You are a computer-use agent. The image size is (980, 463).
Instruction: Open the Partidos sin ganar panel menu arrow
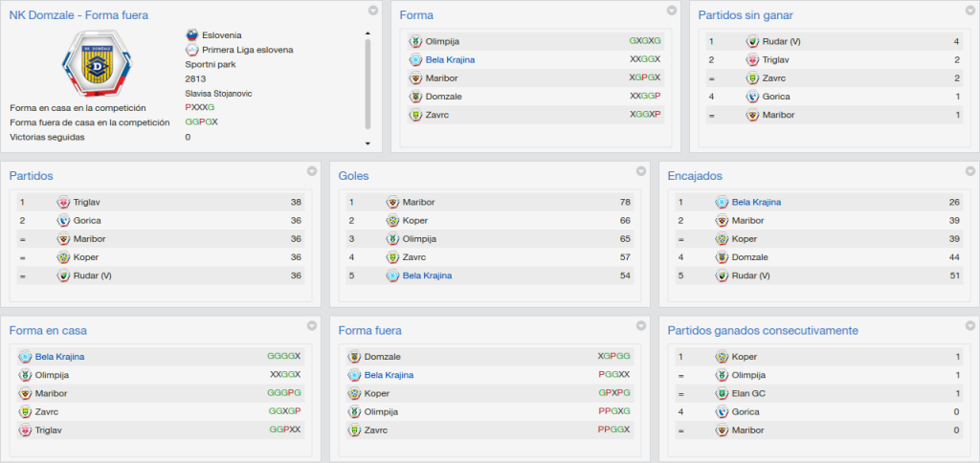pos(970,10)
